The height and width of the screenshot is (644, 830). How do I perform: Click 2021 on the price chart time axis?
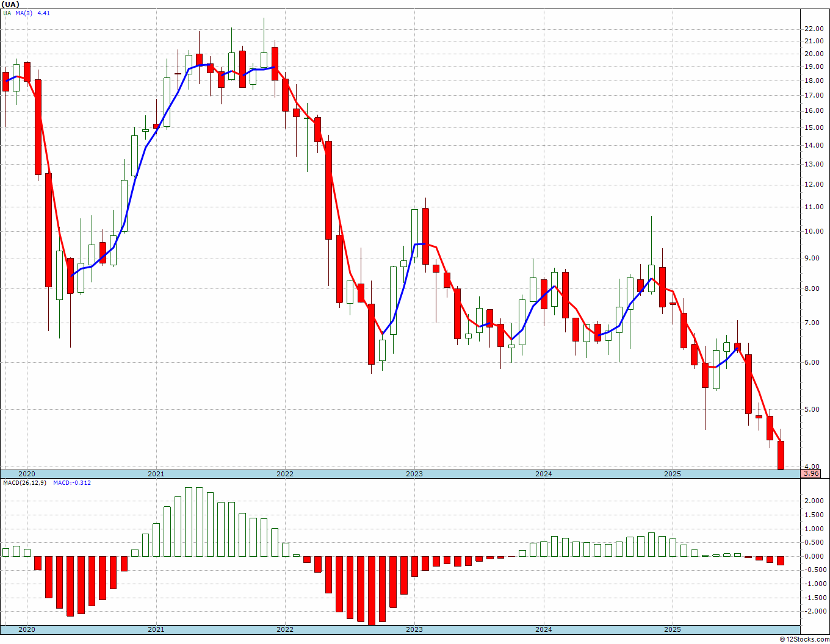click(156, 474)
